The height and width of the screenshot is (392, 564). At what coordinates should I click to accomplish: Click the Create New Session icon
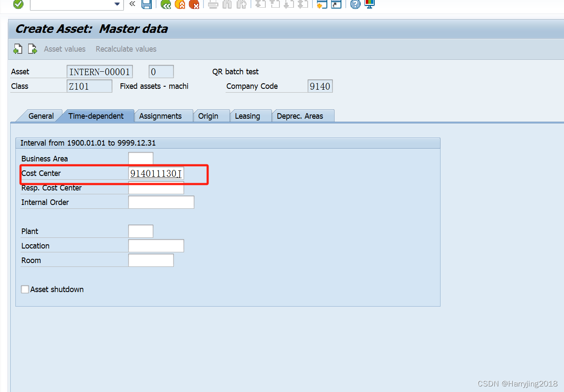[322, 4]
